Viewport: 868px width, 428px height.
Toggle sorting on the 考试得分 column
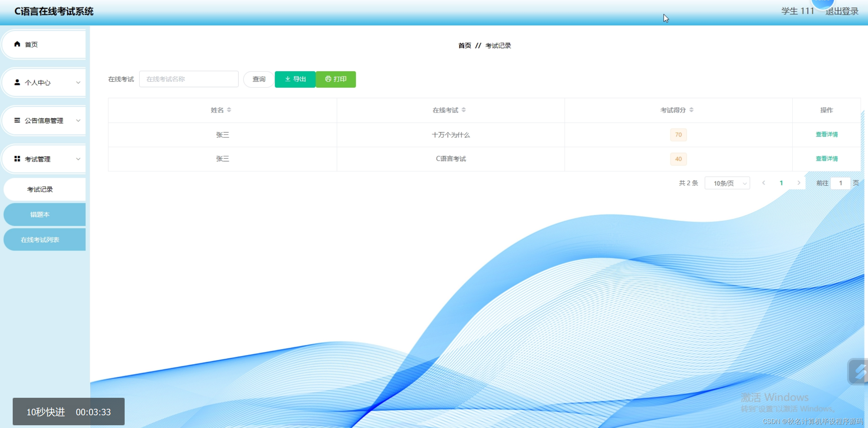click(691, 110)
